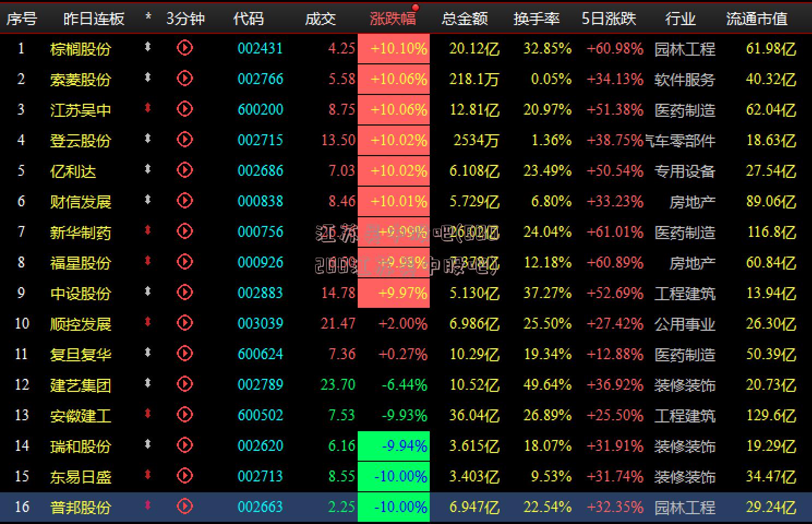
Task: Click the +2.00% change cell
Action: 403,324
